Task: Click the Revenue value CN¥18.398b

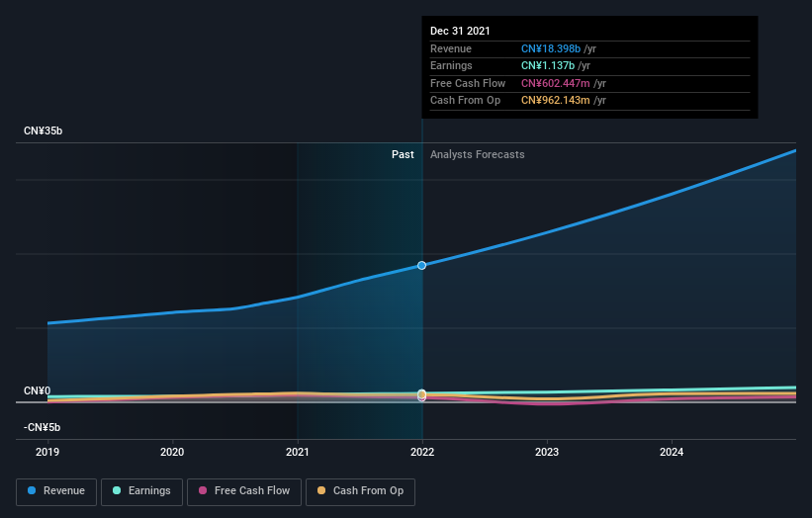Action: [x=551, y=48]
